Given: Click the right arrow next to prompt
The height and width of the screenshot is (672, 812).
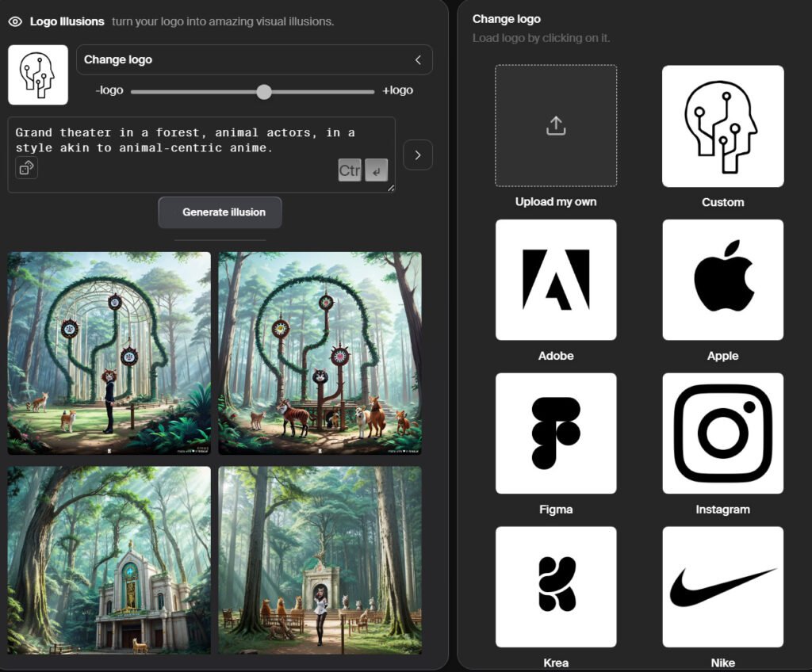Looking at the screenshot, I should 417,155.
